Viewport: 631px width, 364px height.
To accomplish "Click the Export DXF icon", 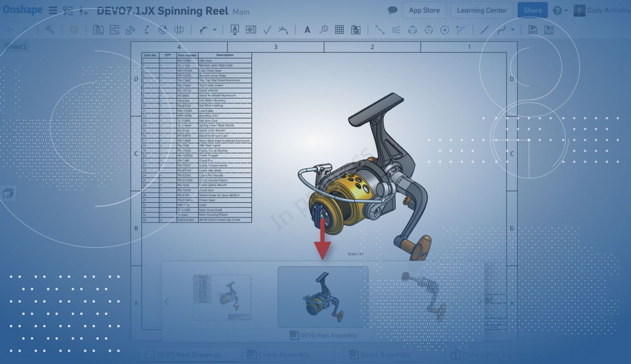I will pos(532,30).
